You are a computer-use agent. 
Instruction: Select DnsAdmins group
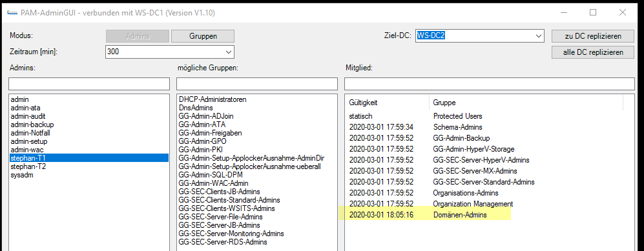point(257,108)
